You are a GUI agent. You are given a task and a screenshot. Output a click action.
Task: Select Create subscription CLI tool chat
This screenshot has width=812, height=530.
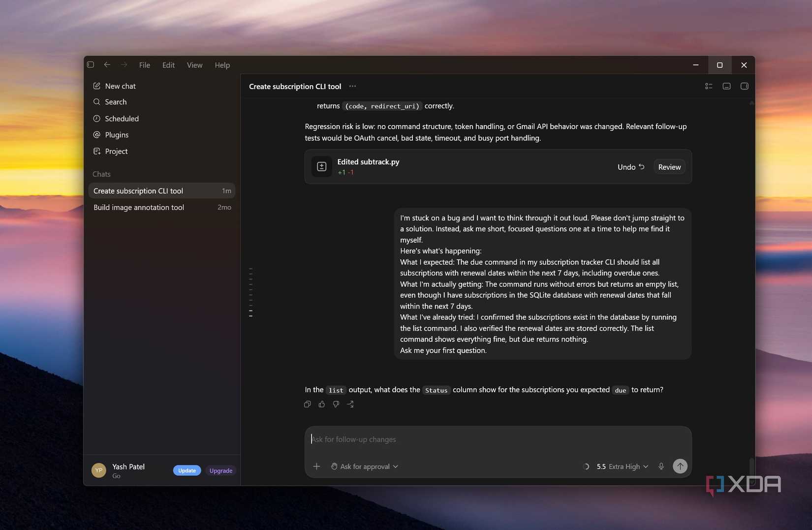(161, 191)
